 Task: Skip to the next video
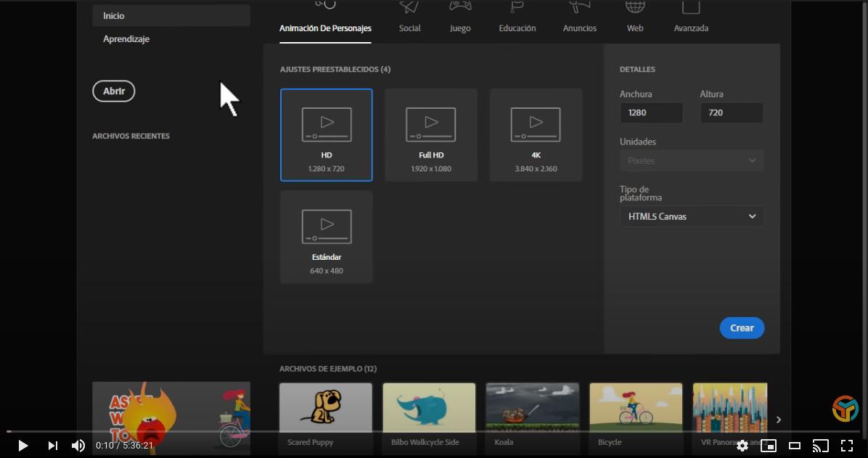52,445
